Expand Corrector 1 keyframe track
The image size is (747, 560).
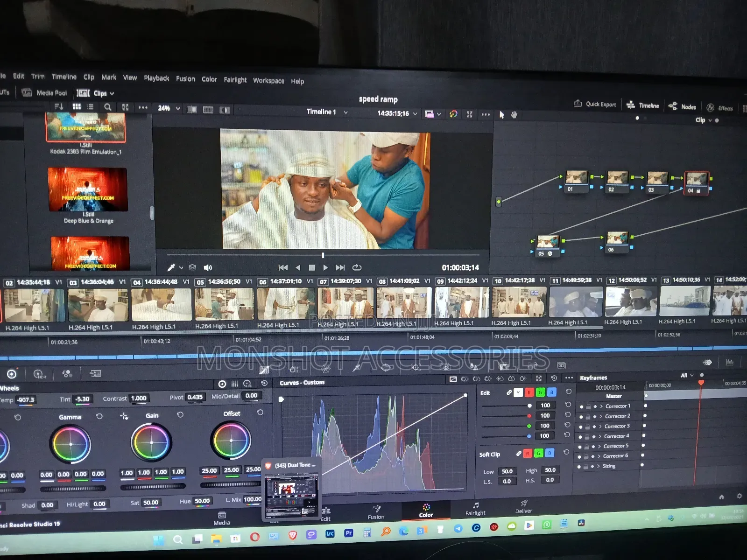601,406
